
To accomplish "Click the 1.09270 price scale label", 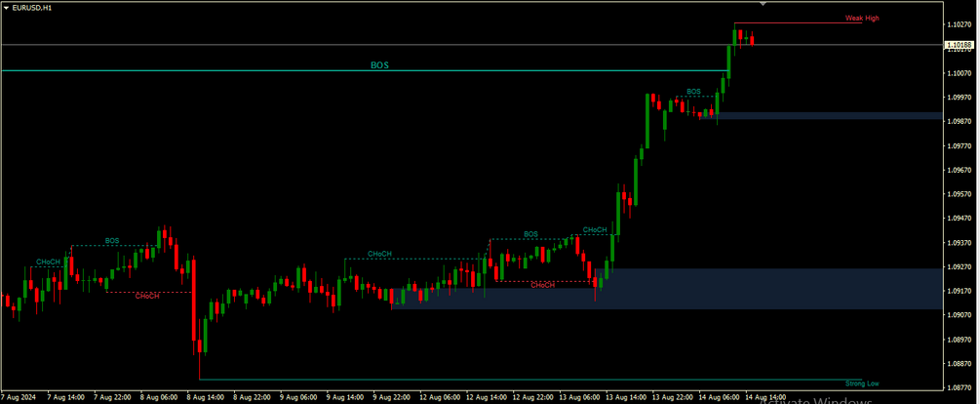I will click(960, 267).
